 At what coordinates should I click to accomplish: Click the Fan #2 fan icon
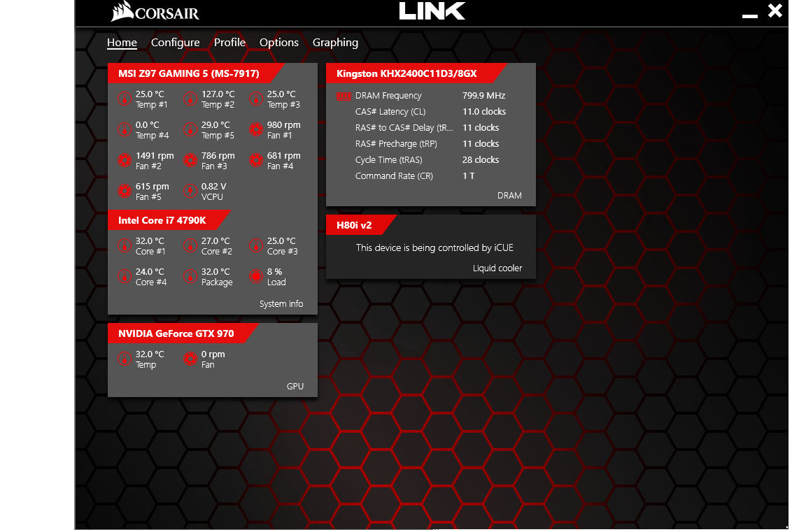125,160
